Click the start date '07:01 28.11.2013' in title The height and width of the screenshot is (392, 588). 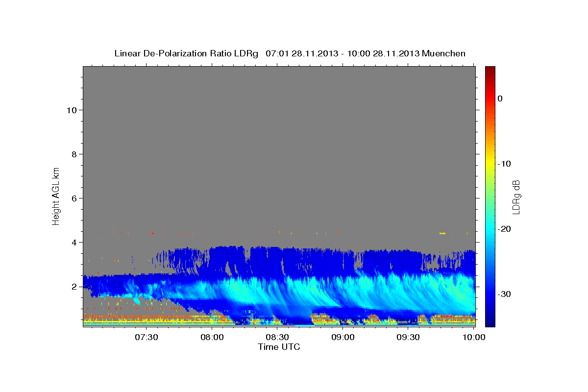(301, 53)
